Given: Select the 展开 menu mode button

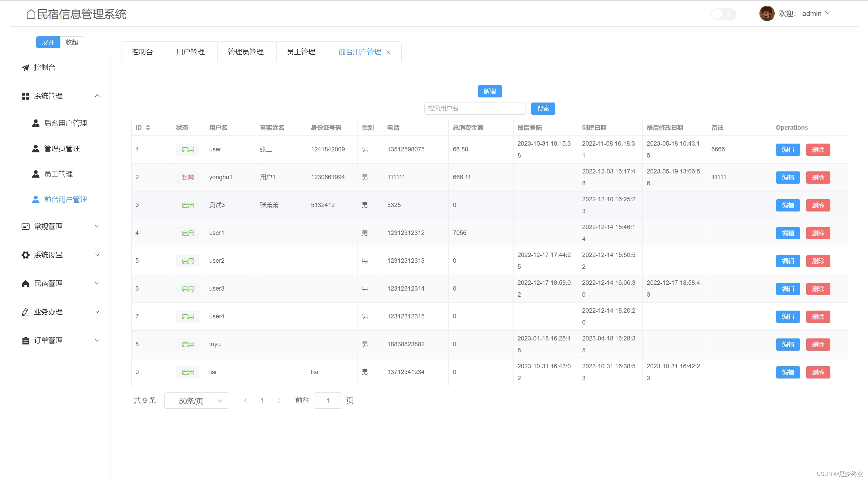Looking at the screenshot, I should (48, 42).
